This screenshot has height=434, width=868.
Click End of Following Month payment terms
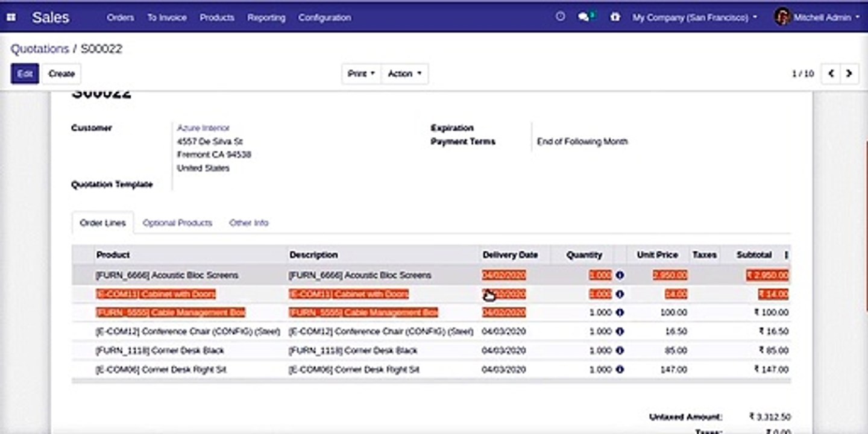coord(582,142)
